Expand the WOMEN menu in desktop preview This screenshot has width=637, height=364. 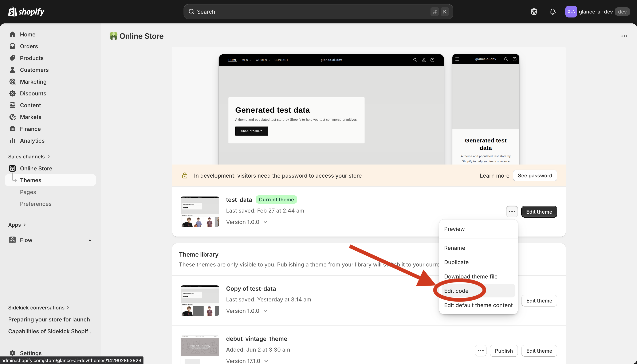pos(263,60)
